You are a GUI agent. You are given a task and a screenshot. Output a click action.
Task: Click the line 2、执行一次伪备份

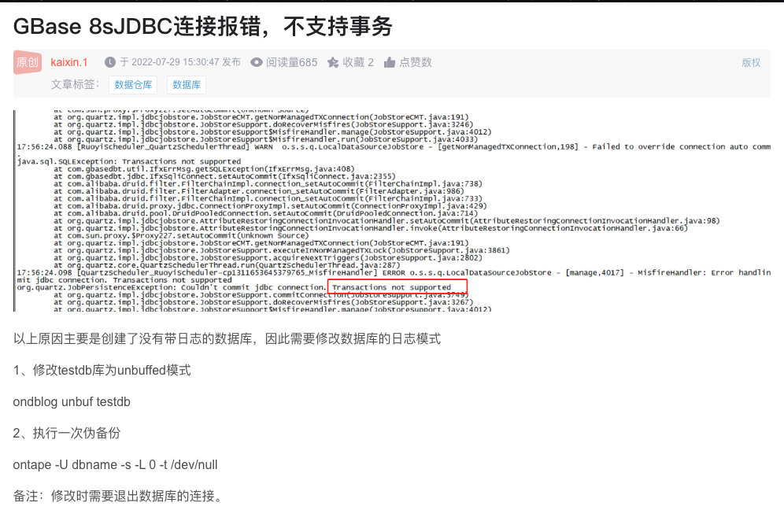(67, 433)
